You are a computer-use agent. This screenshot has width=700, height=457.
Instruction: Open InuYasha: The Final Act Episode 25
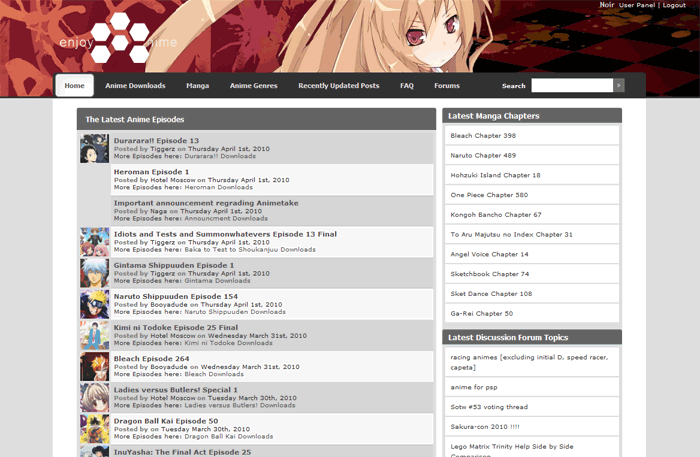[182, 452]
